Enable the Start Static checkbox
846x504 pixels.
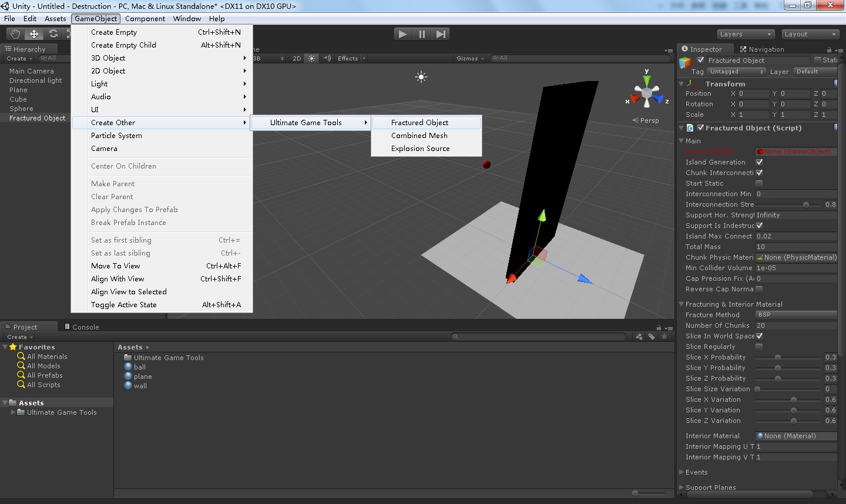[759, 183]
